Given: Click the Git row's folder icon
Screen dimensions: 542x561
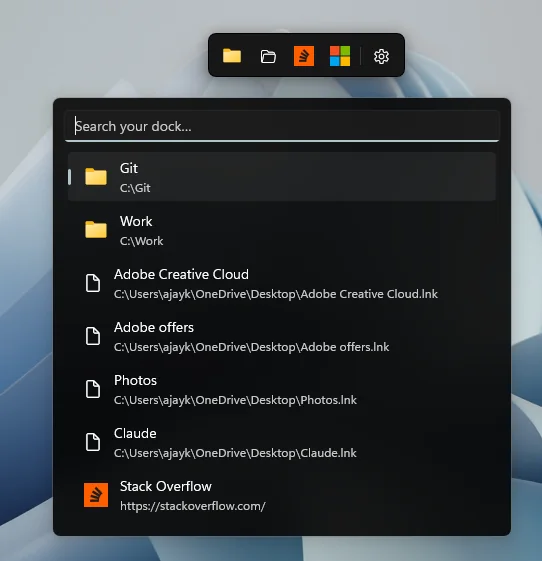Looking at the screenshot, I should point(96,176).
